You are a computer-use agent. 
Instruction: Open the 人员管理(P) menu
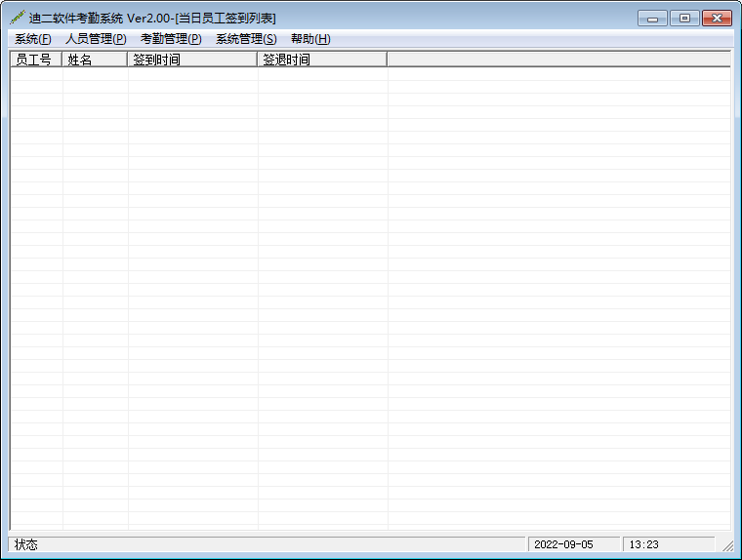96,39
